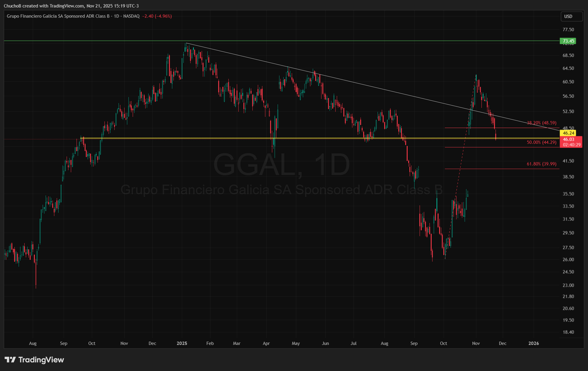Click the 2026 time axis label
This screenshot has width=588, height=371.
pos(533,344)
